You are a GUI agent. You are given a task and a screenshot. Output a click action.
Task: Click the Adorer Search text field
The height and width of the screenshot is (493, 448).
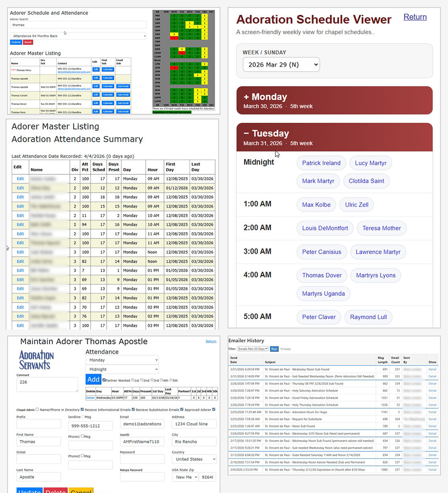tap(78, 25)
